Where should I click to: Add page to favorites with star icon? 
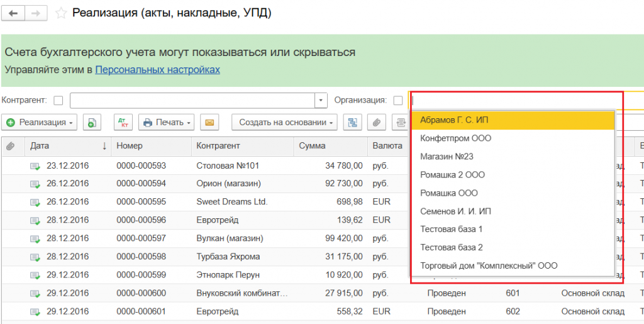click(61, 13)
